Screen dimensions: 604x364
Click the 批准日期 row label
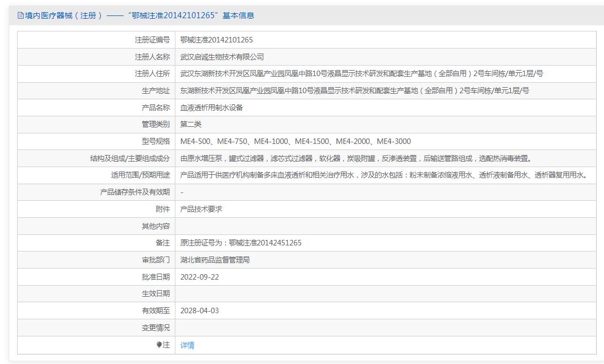tap(156, 277)
